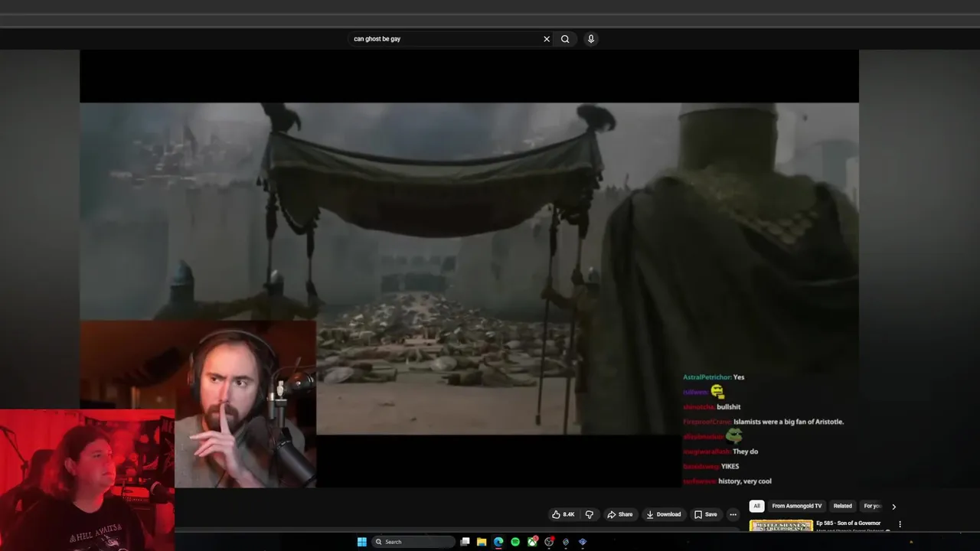Dislike the video with thumbs-down
980x551 pixels.
click(590, 514)
